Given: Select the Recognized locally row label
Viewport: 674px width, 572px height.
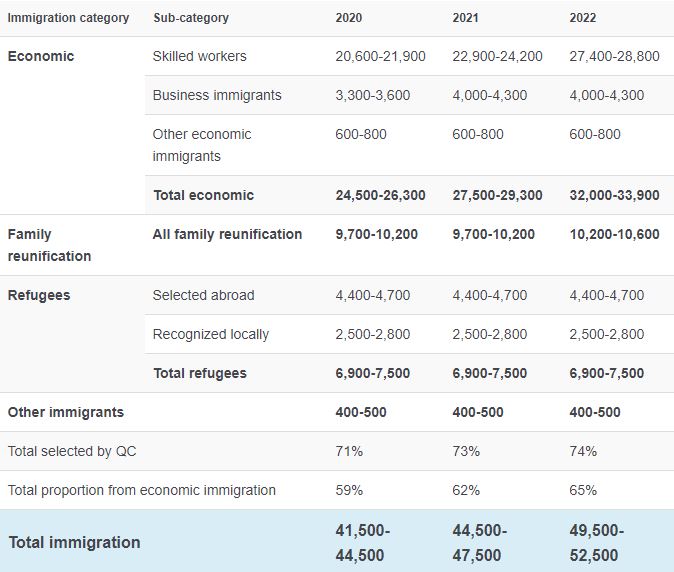Looking at the screenshot, I should pos(211,334).
